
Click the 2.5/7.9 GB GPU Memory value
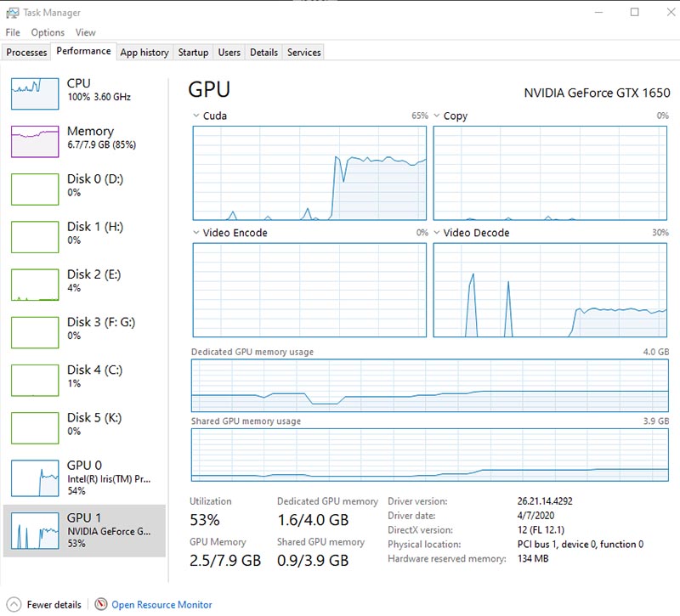(225, 560)
